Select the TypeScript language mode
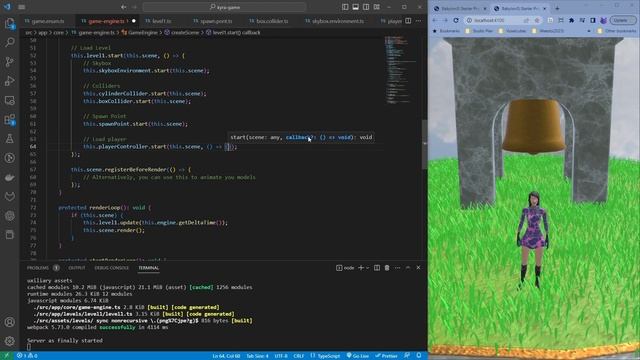 tap(325, 356)
